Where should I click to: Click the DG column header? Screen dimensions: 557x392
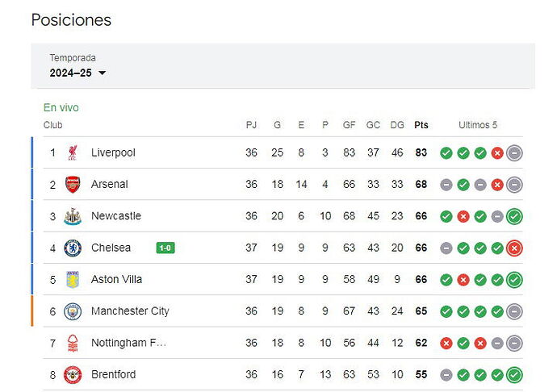[x=397, y=125]
